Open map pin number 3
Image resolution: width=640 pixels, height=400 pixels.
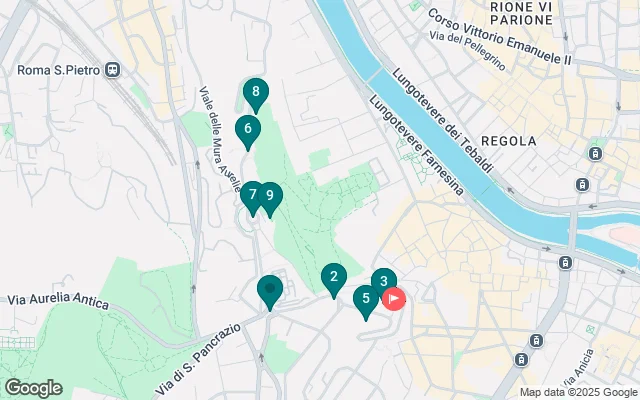click(x=384, y=280)
